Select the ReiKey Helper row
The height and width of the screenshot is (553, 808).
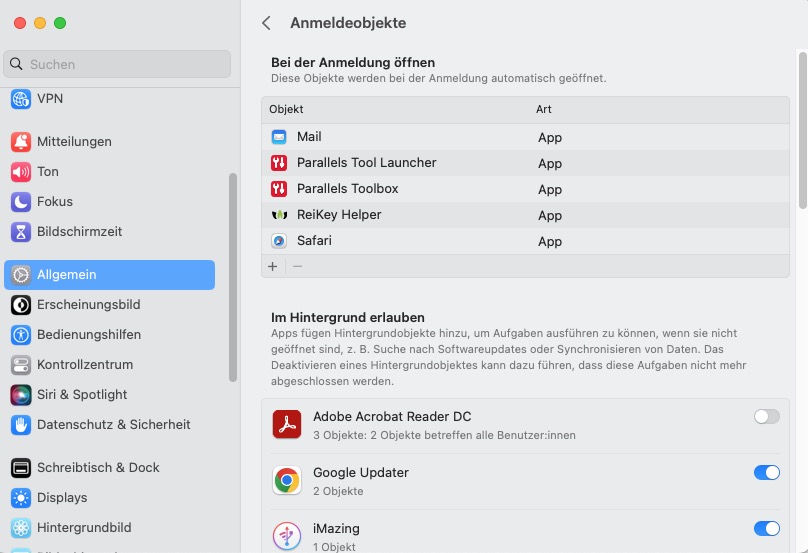pyautogui.click(x=525, y=215)
